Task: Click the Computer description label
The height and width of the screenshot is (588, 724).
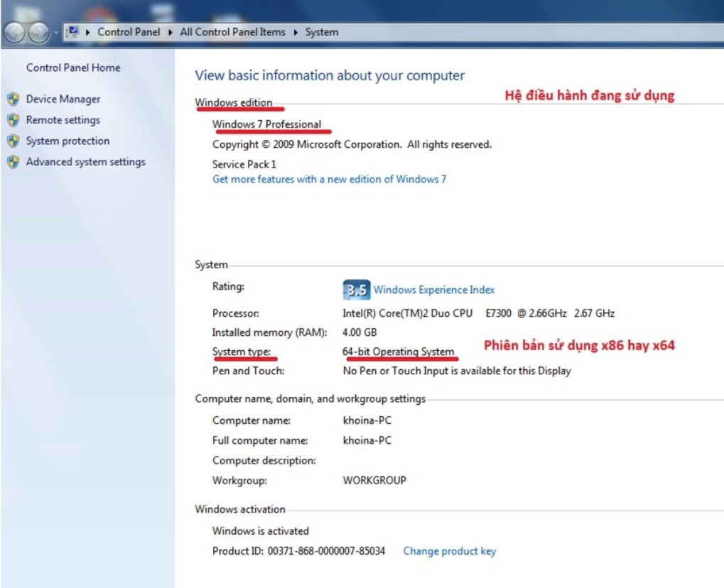Action: (x=264, y=461)
